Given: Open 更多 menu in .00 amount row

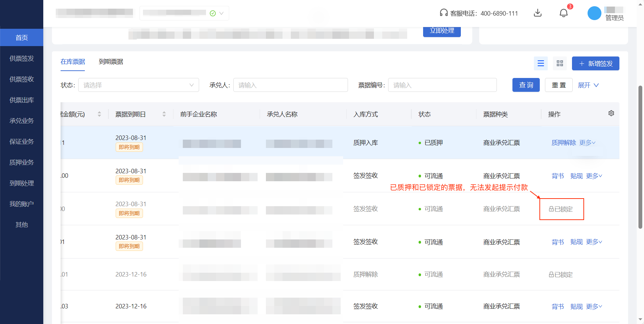Looking at the screenshot, I should point(594,176).
